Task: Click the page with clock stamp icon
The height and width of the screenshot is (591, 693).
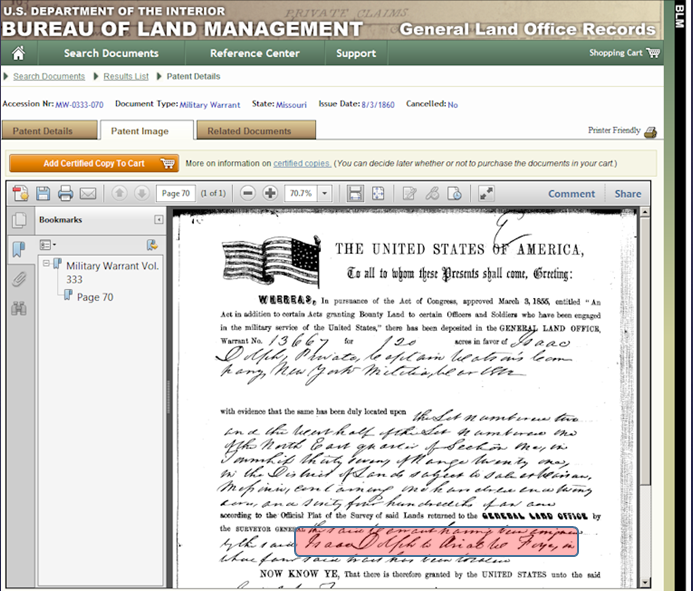Action: click(x=454, y=193)
